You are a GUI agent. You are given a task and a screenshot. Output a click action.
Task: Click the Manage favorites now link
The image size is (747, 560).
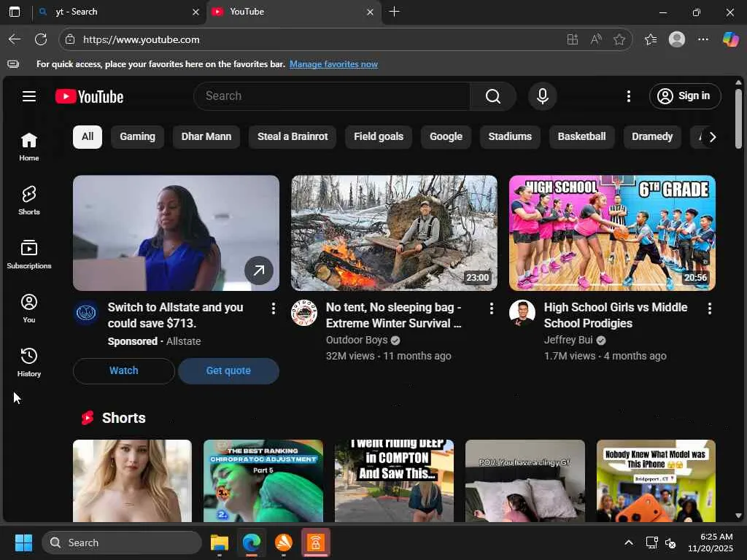(333, 64)
